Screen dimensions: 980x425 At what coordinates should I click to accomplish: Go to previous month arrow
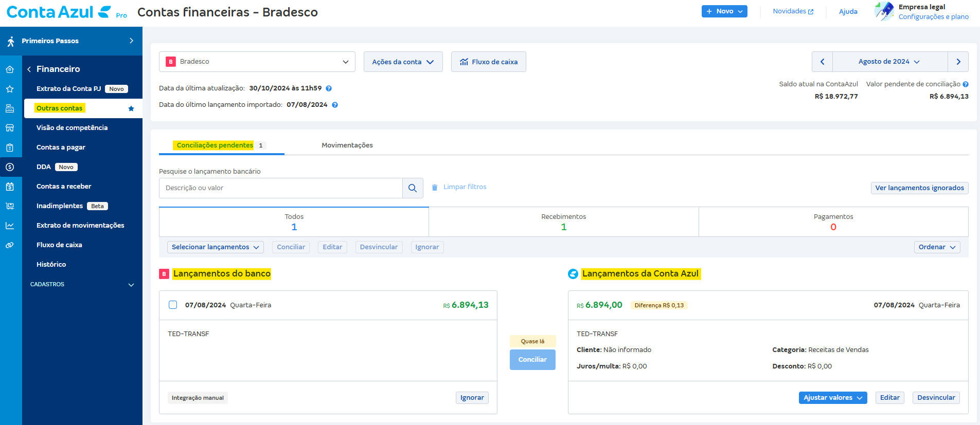pos(822,62)
